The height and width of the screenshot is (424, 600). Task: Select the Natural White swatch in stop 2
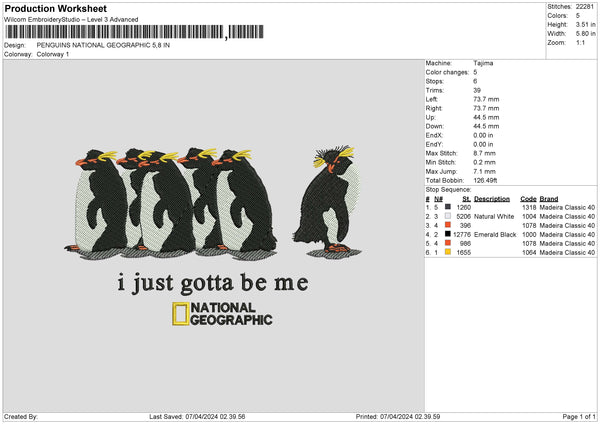tap(447, 216)
